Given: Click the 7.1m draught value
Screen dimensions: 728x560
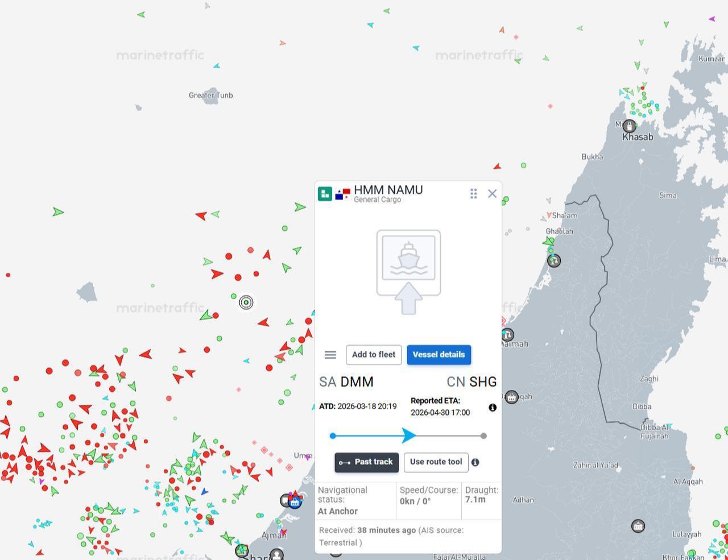Looking at the screenshot, I should tap(475, 500).
